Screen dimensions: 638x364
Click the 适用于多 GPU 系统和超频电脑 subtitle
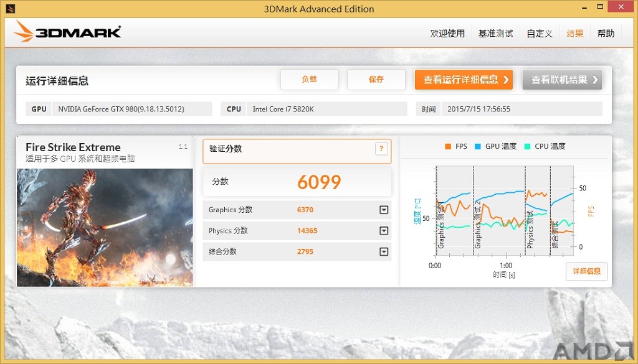80,159
